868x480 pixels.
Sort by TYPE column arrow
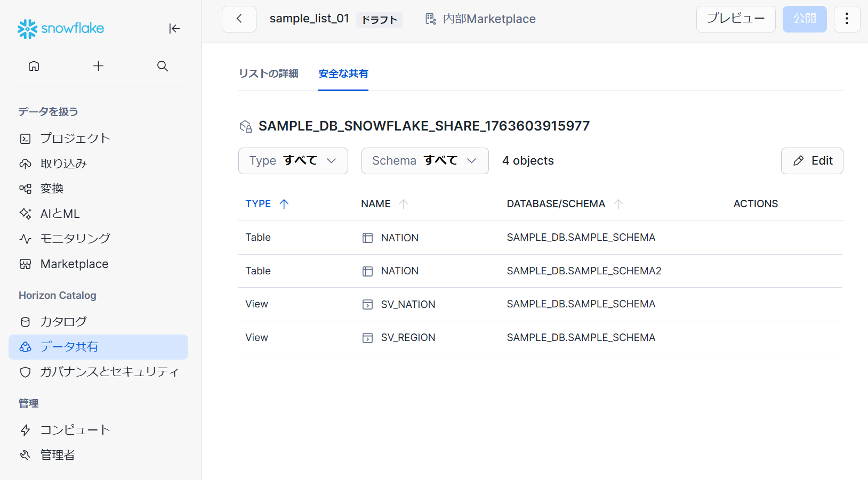(x=284, y=204)
